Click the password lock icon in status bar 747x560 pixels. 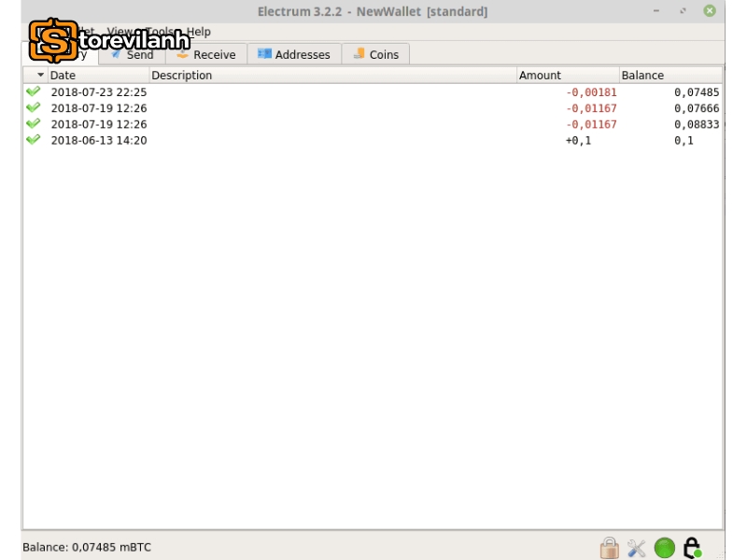pyautogui.click(x=610, y=548)
